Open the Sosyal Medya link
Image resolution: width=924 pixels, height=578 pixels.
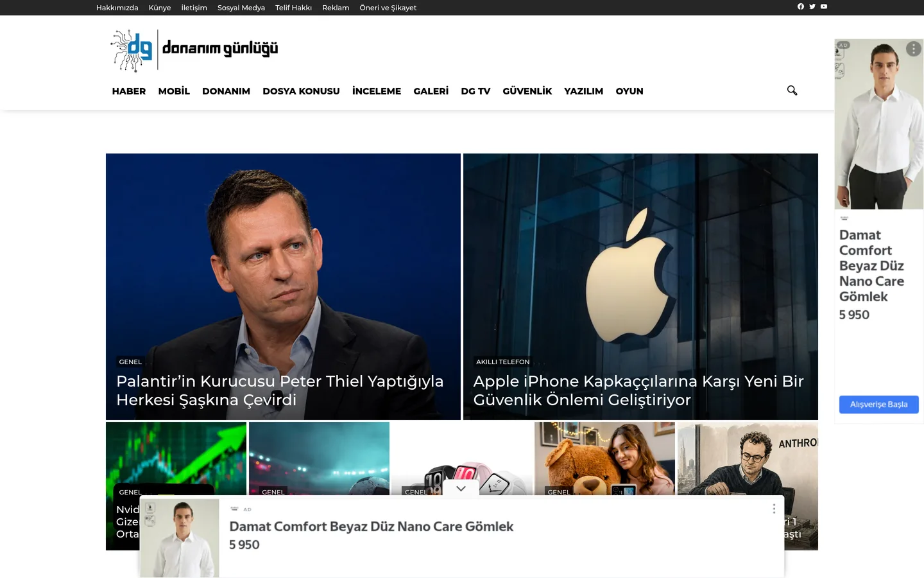[x=241, y=8]
